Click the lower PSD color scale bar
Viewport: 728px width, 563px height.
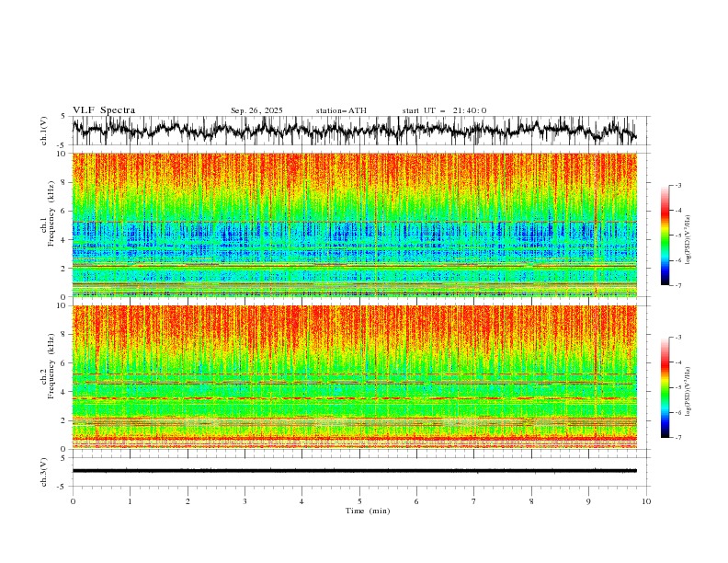665,387
